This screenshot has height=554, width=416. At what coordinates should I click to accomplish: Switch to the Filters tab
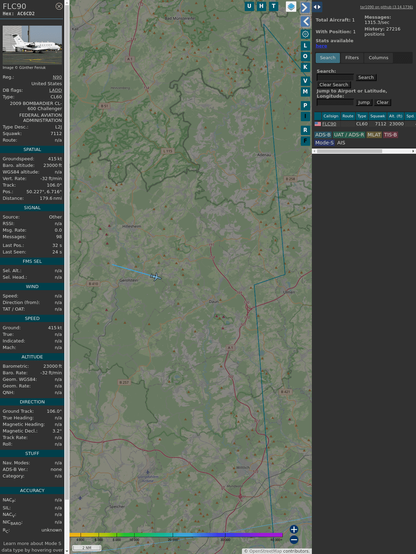(x=352, y=58)
